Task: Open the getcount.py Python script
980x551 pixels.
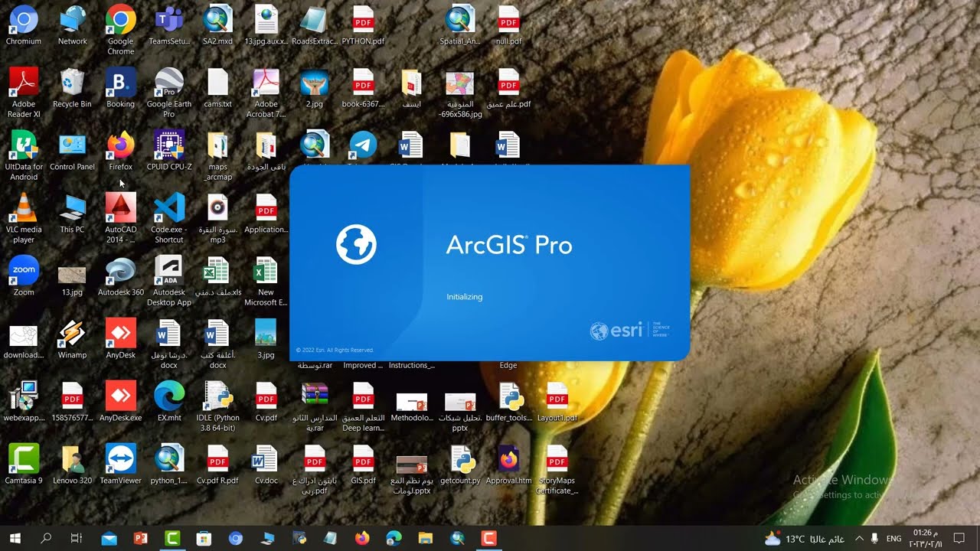Action: [460, 465]
